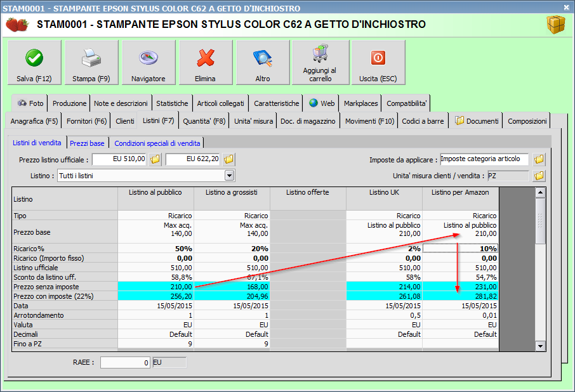
Task: Switch to the Produzione tab
Action: pyautogui.click(x=69, y=103)
